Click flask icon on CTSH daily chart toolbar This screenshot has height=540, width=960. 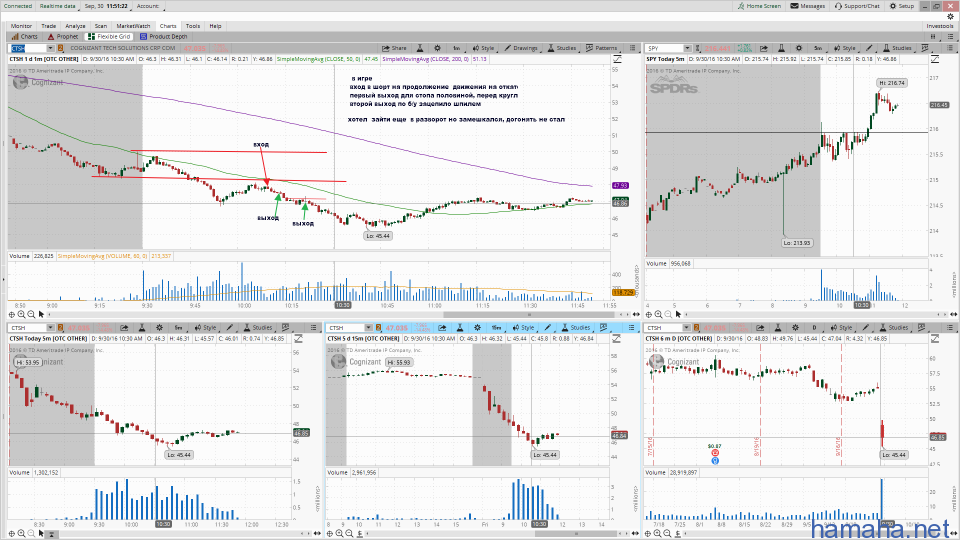click(778, 328)
